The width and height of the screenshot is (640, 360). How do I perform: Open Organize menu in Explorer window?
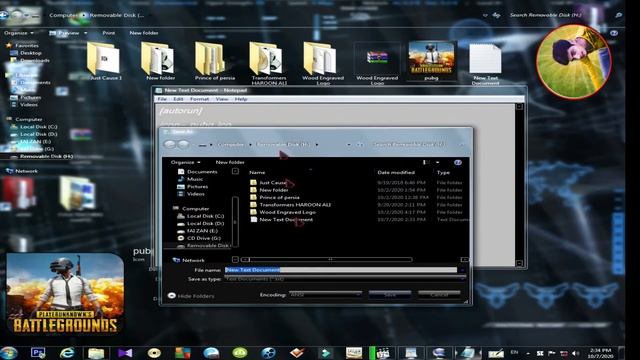coord(19,33)
